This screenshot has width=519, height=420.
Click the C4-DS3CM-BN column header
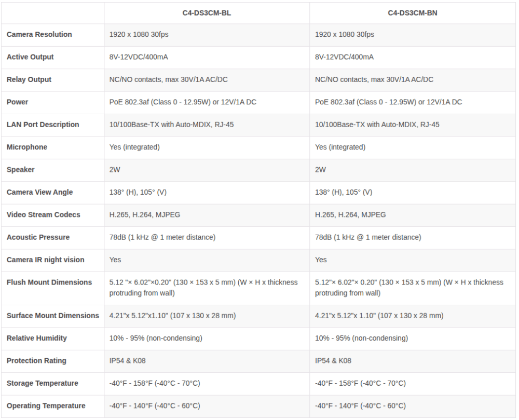point(412,13)
